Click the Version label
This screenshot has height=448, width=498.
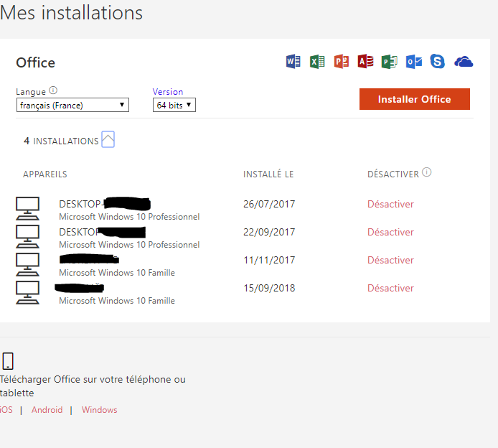tap(168, 91)
